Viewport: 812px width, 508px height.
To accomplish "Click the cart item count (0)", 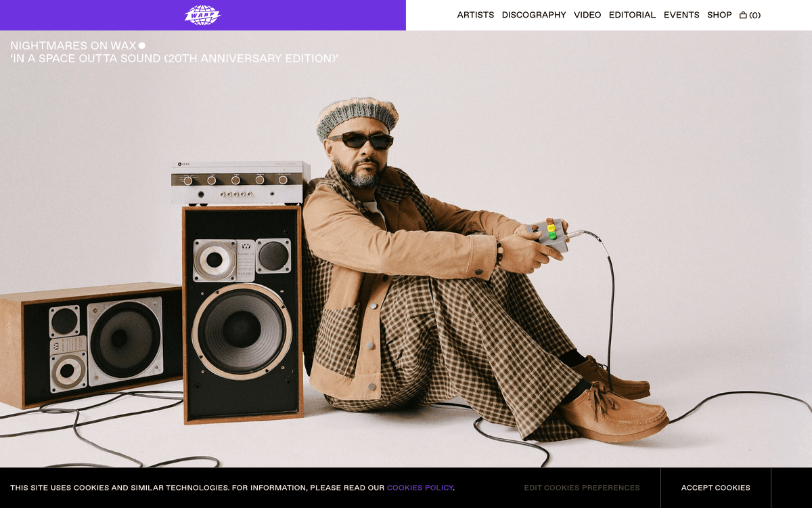I will pos(755,15).
